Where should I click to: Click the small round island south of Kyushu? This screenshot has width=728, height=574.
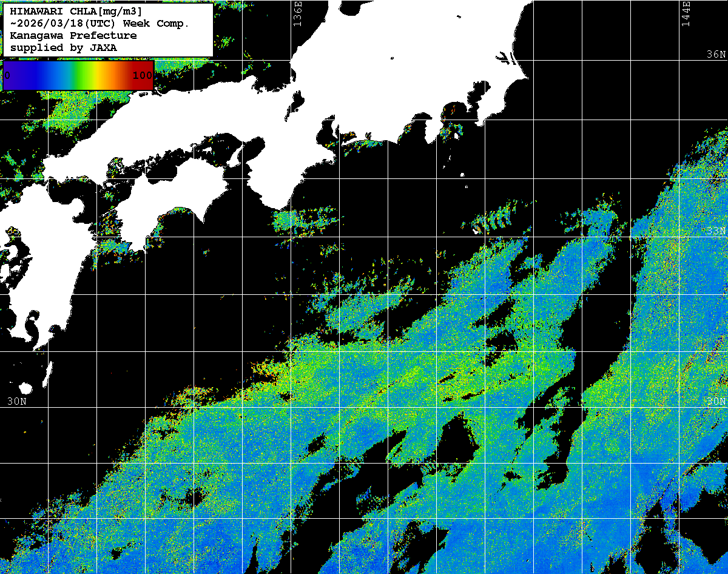25,388
